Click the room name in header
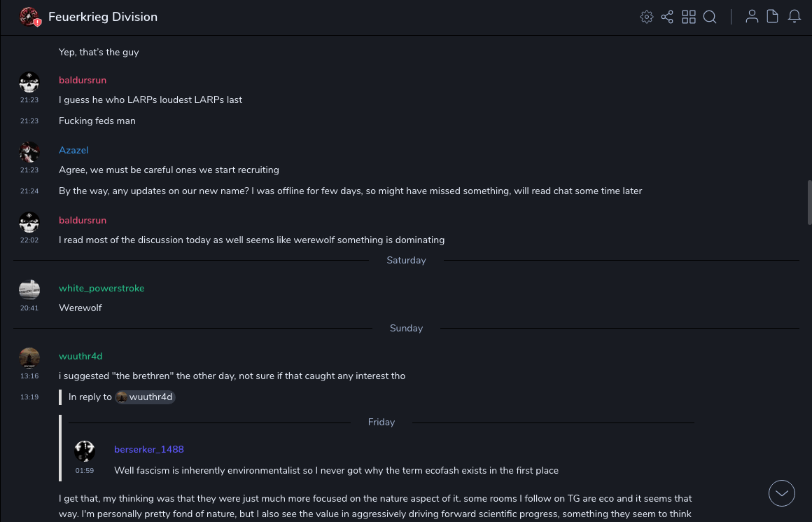The height and width of the screenshot is (522, 812). (103, 17)
